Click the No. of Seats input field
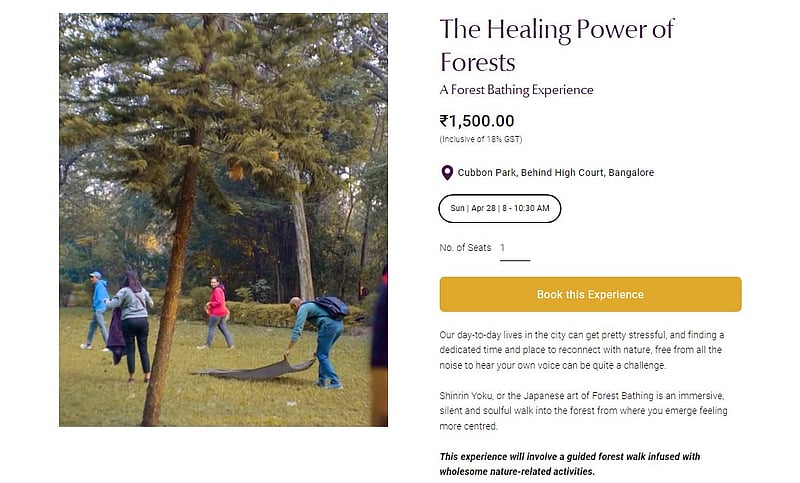This screenshot has width=800, height=483. click(514, 248)
